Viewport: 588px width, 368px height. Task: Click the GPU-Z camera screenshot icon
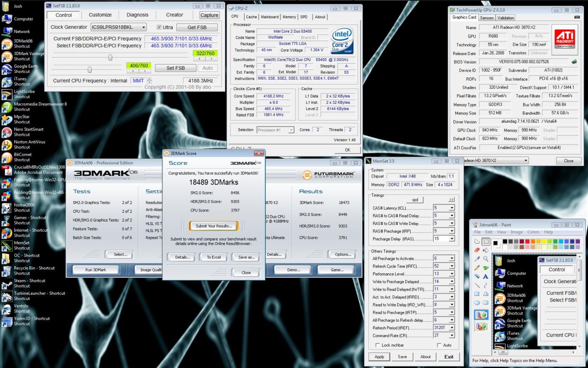click(x=577, y=17)
